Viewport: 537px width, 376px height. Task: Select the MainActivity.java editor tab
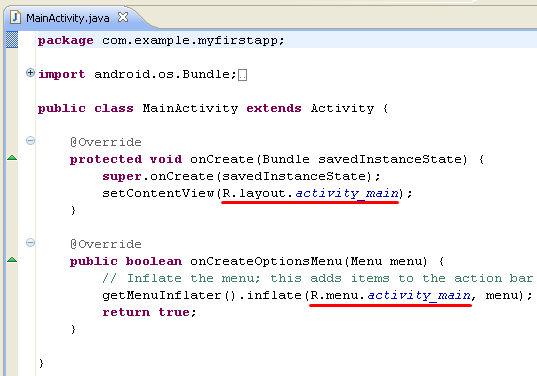[68, 18]
